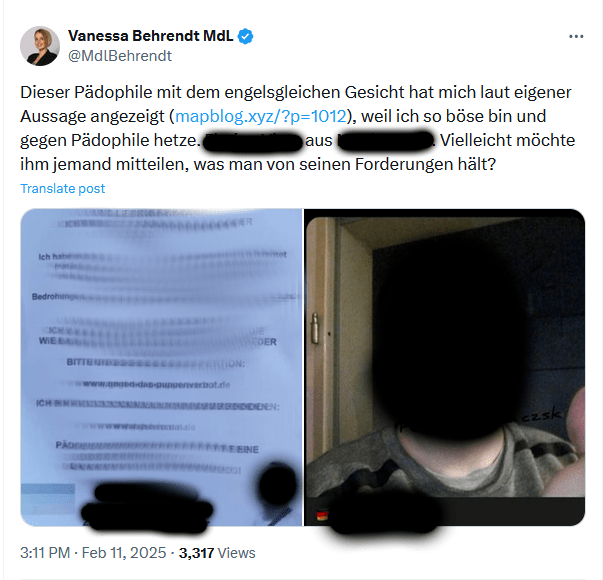The height and width of the screenshot is (580, 603).
Task: Click the czsk watermark in the photo
Action: tap(542, 415)
